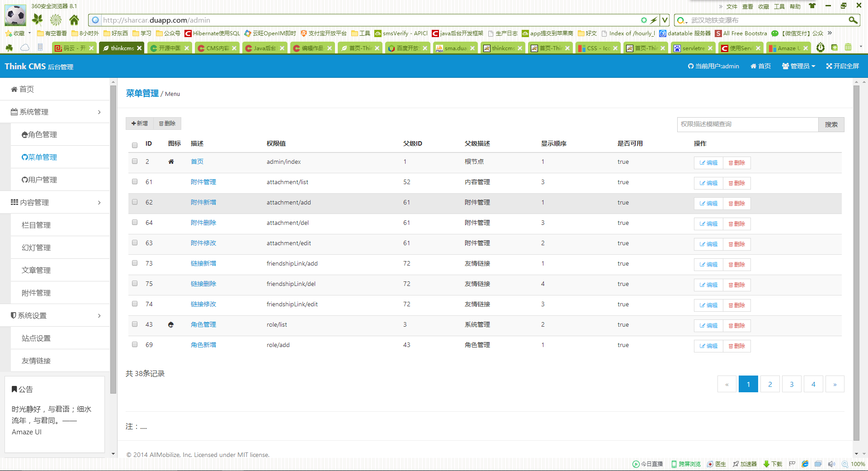Open 菜单管理 in sidebar

point(60,157)
